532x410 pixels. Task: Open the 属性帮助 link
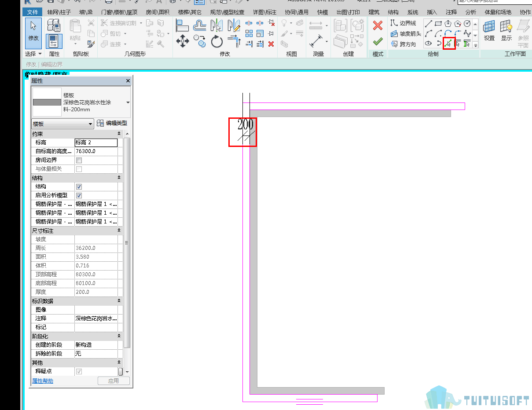pos(43,381)
